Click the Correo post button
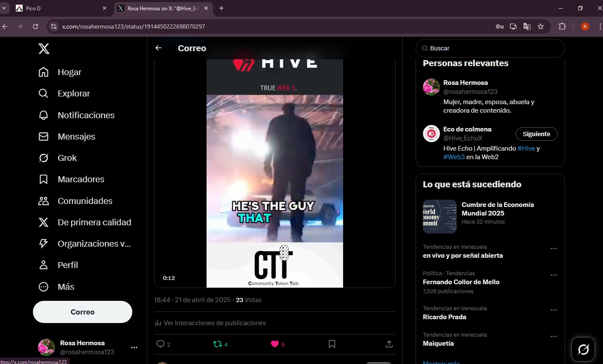Image resolution: width=603 pixels, height=364 pixels. pyautogui.click(x=82, y=312)
